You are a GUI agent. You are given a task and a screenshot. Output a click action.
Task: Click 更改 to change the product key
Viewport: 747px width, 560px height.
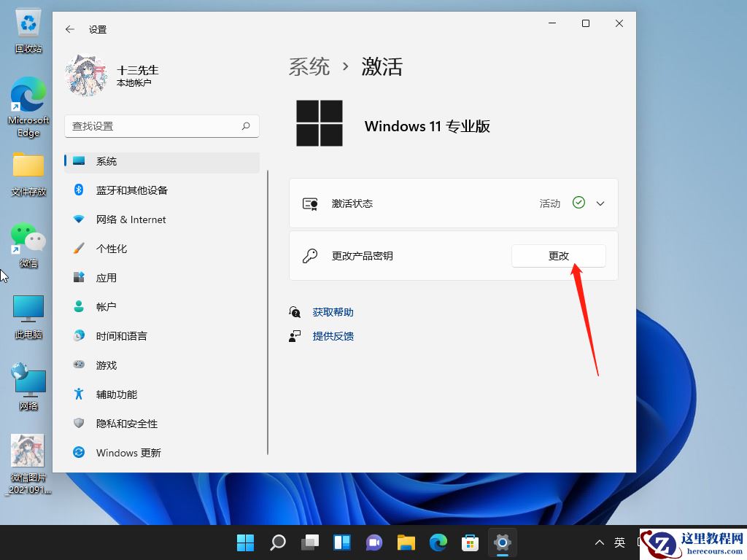[558, 256]
